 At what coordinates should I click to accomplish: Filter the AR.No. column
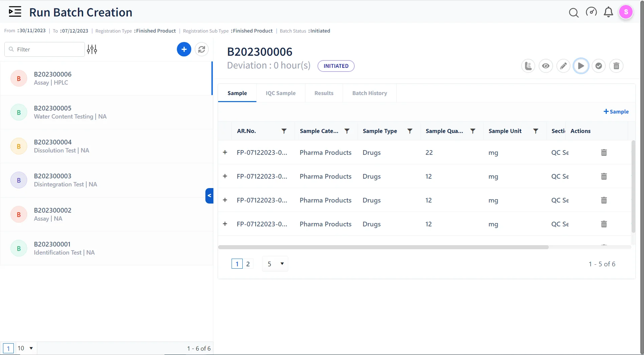(284, 131)
